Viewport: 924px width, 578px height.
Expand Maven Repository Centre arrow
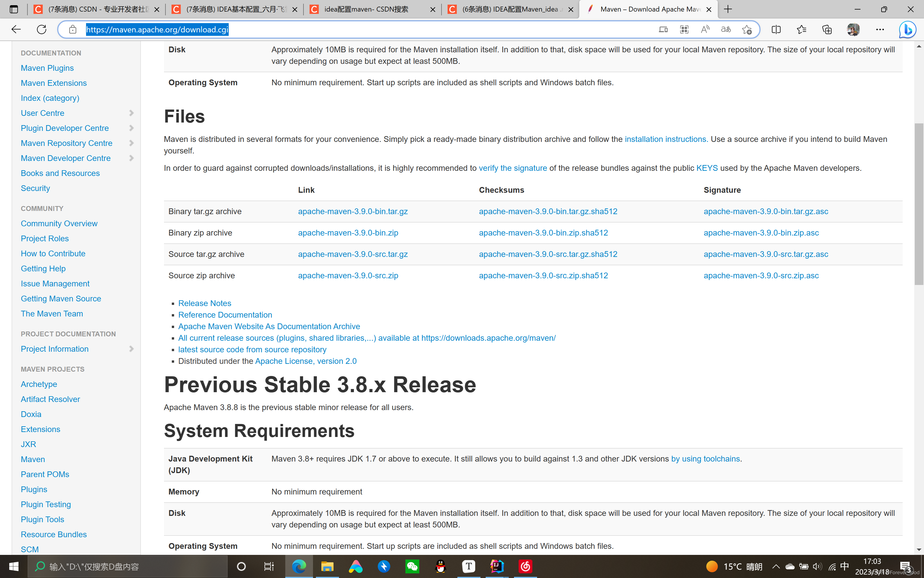(x=131, y=143)
